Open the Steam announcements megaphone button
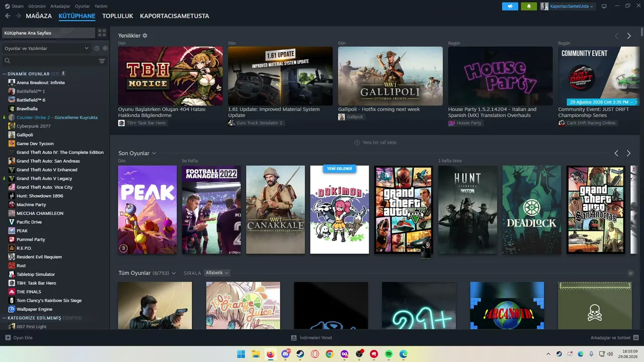Image resolution: width=644 pixels, height=362 pixels. point(510,7)
